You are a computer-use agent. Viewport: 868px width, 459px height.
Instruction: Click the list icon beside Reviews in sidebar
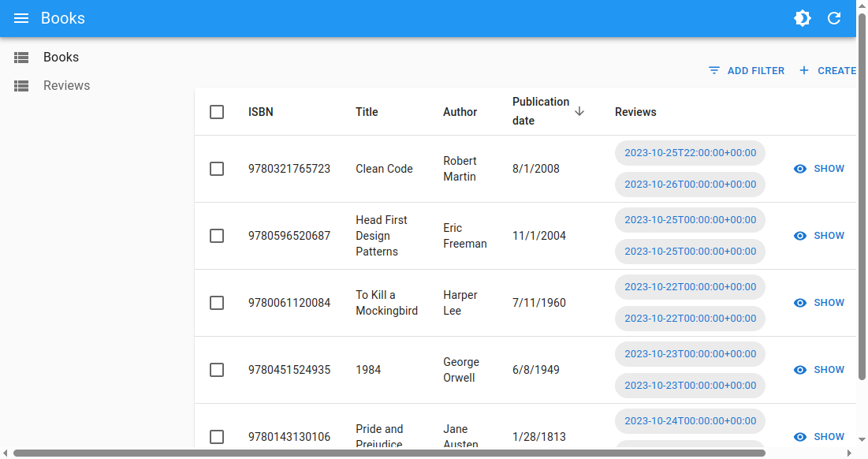point(20,85)
